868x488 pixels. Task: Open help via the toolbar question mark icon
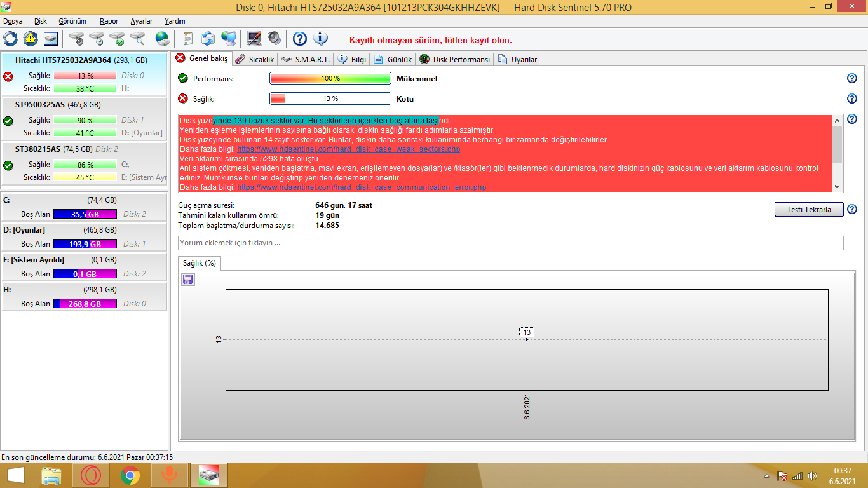click(300, 39)
